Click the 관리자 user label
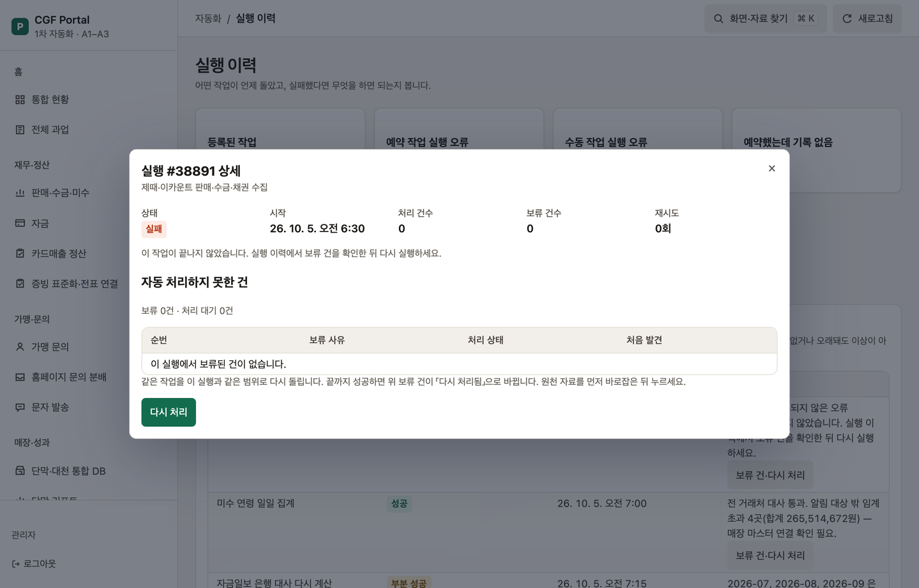Image resolution: width=919 pixels, height=588 pixels. pos(24,535)
